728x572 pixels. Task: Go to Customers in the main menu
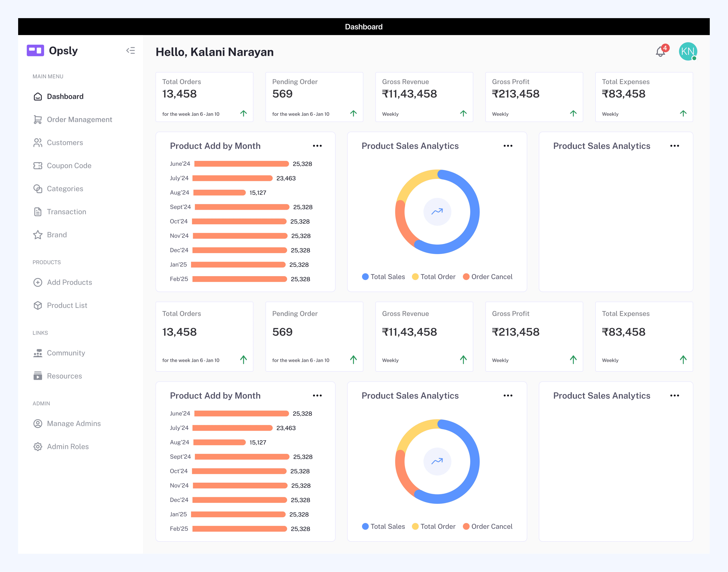65,143
